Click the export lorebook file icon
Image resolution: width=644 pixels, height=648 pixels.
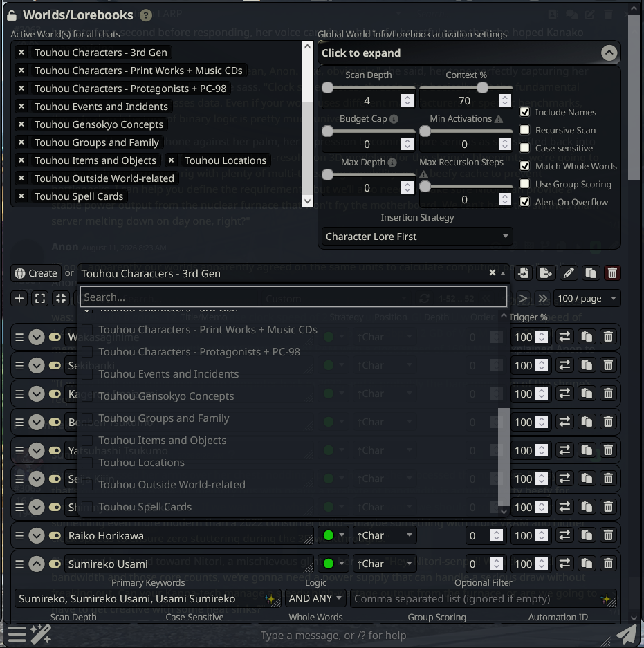pyautogui.click(x=546, y=273)
